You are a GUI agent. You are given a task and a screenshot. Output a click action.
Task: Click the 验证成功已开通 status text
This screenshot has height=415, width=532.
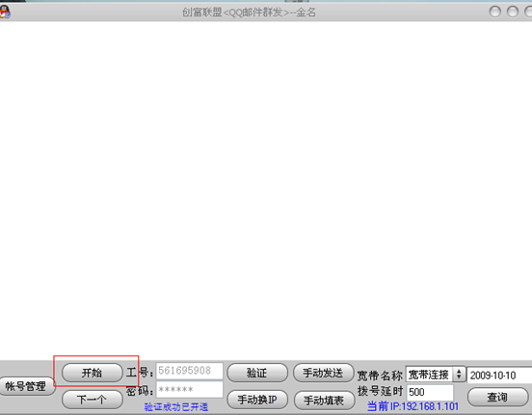(x=176, y=407)
